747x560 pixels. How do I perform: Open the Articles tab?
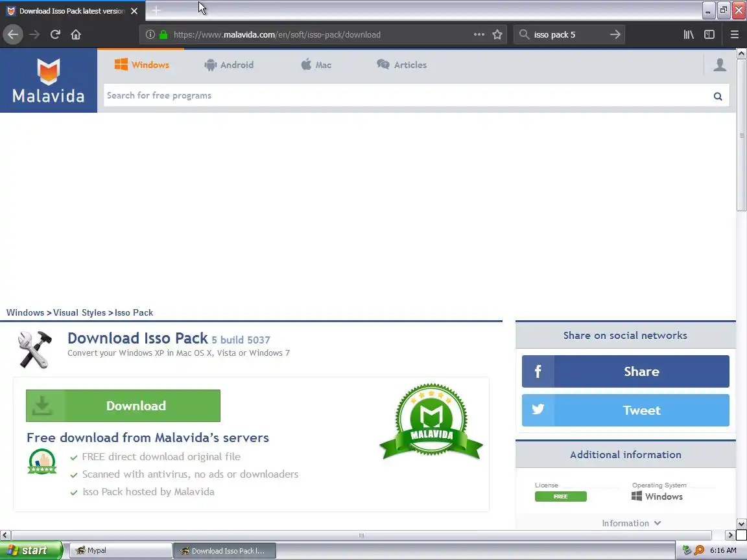click(401, 65)
